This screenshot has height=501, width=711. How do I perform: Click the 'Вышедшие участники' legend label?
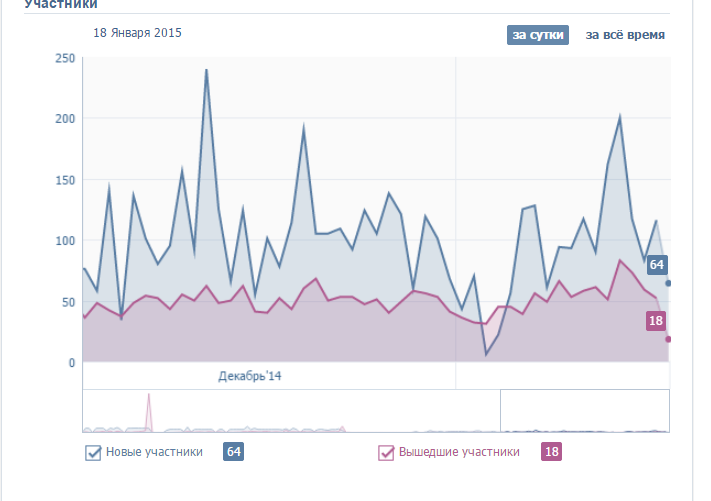click(459, 452)
